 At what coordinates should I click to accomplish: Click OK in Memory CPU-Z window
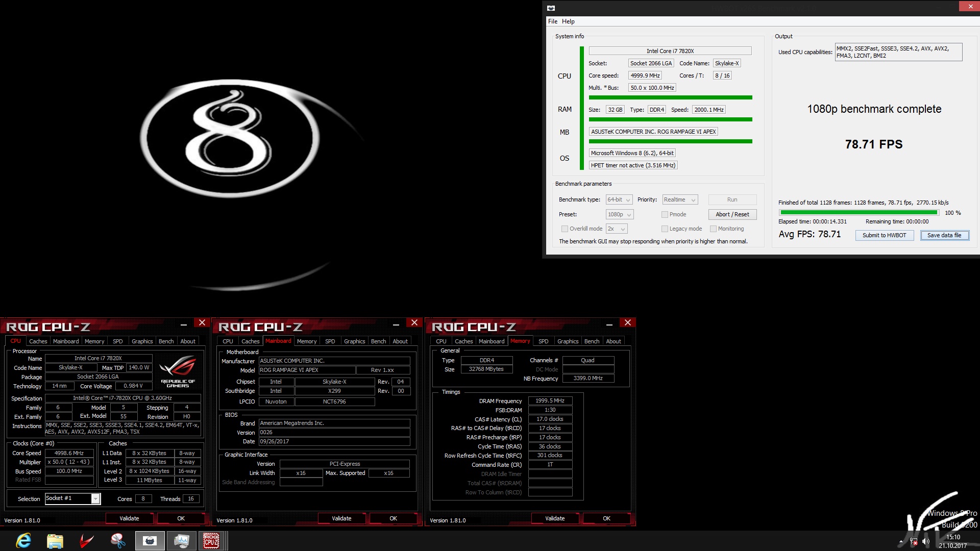pyautogui.click(x=606, y=518)
